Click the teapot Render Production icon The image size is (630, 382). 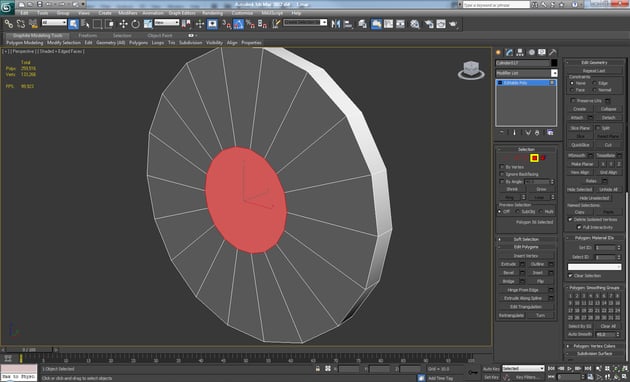(x=453, y=24)
